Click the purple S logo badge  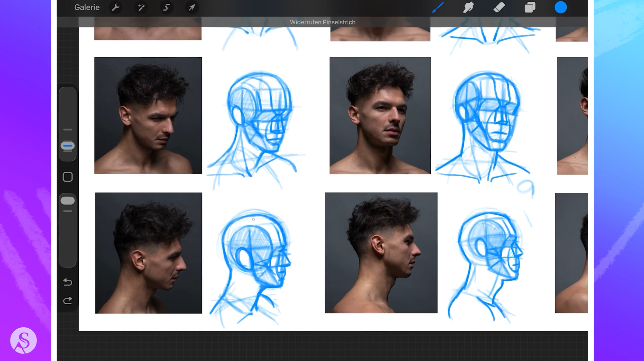coord(23,340)
